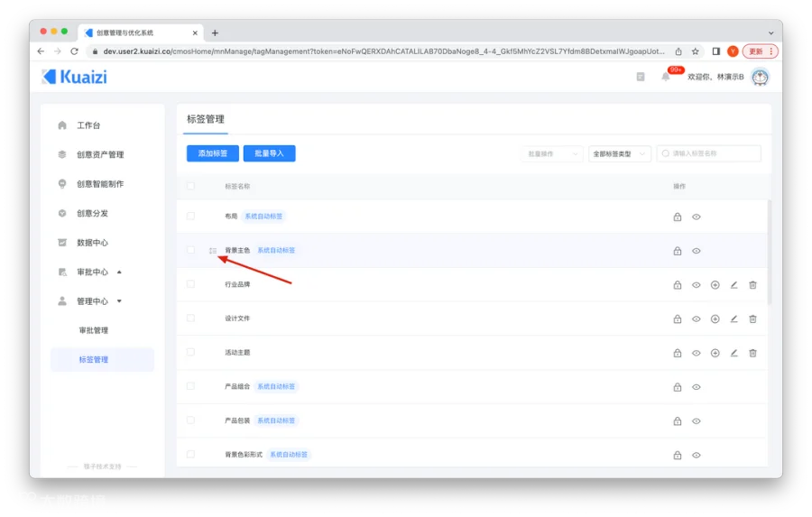This screenshot has width=812, height=517.
Task: Toggle visibility eye for 活动主题 tag
Action: [697, 354]
